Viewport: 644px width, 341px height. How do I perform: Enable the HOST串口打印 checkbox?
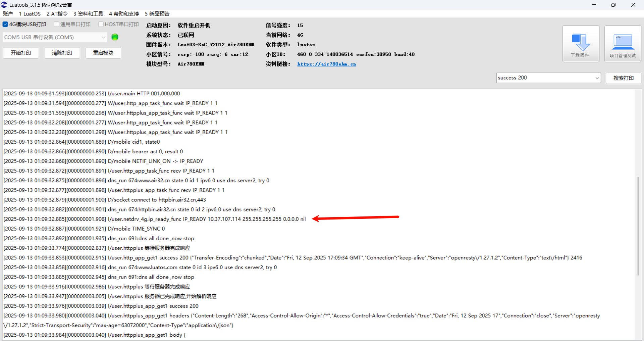point(101,24)
